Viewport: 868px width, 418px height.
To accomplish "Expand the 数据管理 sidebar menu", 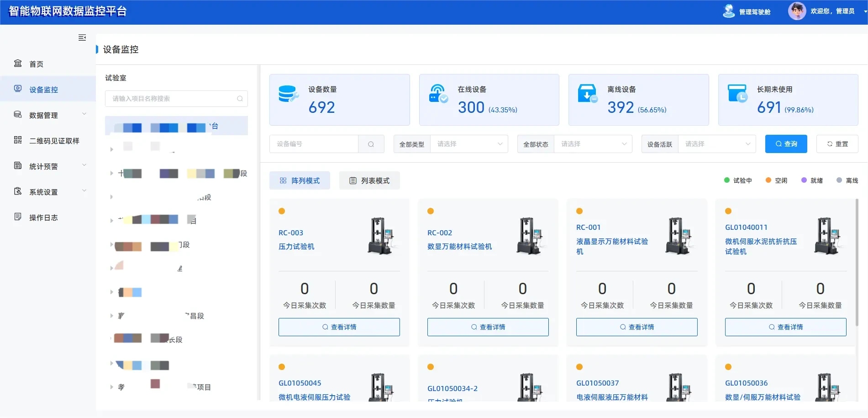I will [x=48, y=115].
